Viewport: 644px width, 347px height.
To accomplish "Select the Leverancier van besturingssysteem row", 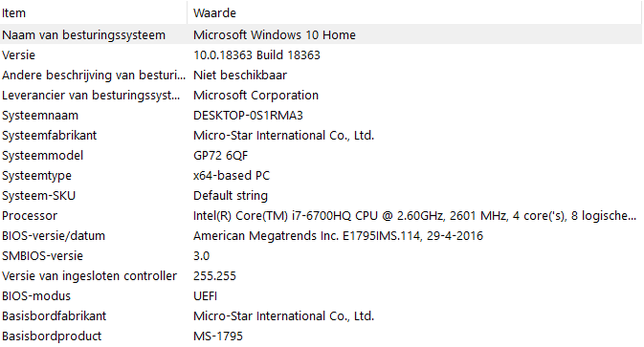I will click(x=321, y=95).
